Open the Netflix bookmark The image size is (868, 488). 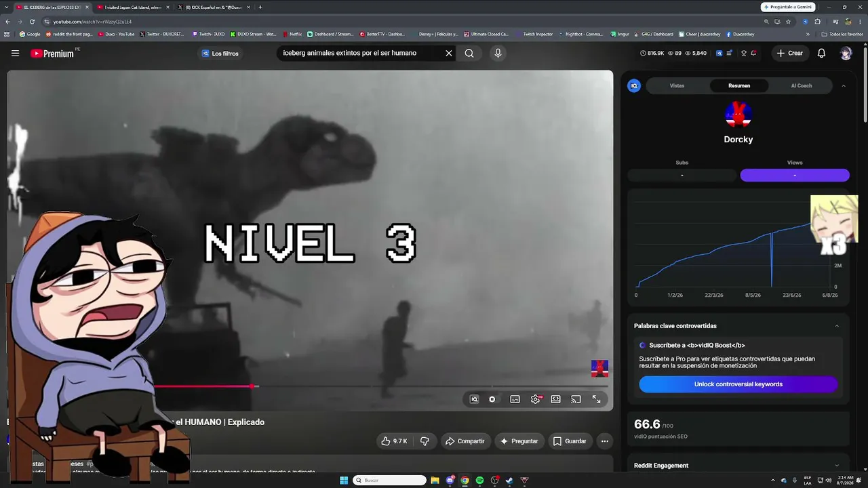[292, 34]
